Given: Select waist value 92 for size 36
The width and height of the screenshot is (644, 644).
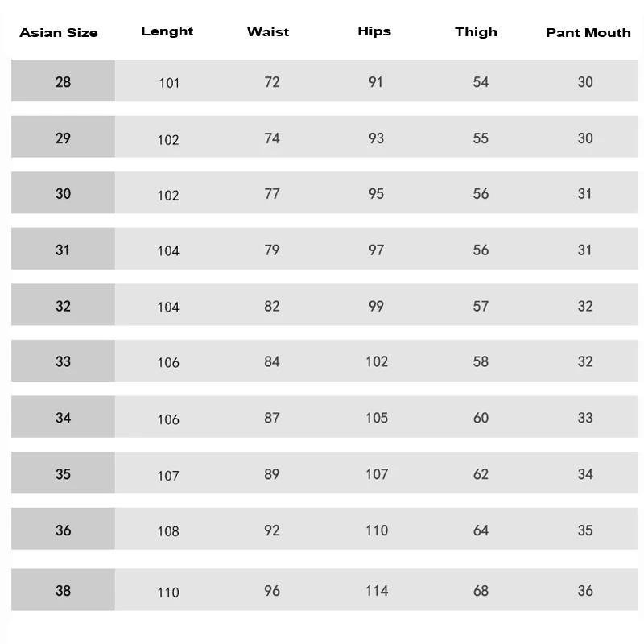Looking at the screenshot, I should click(272, 530).
